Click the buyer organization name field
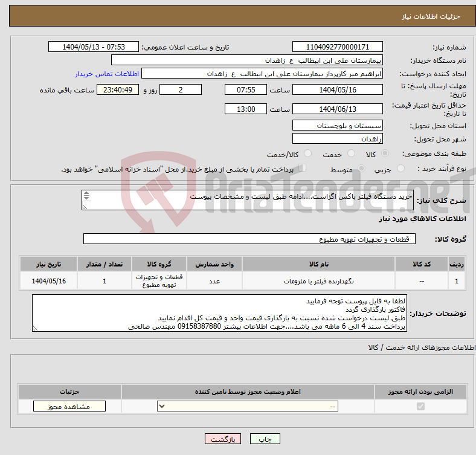Viewport: 476px width, 455px height. click(247, 60)
